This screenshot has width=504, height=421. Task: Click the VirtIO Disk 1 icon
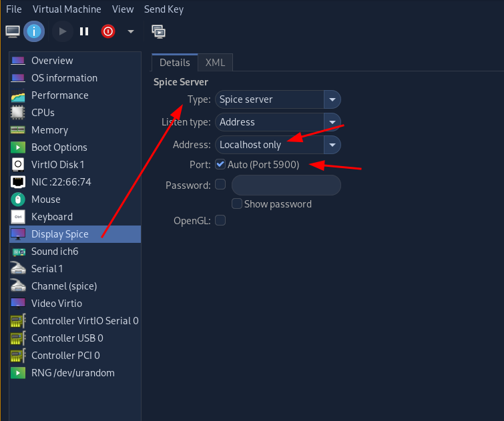[x=18, y=165]
